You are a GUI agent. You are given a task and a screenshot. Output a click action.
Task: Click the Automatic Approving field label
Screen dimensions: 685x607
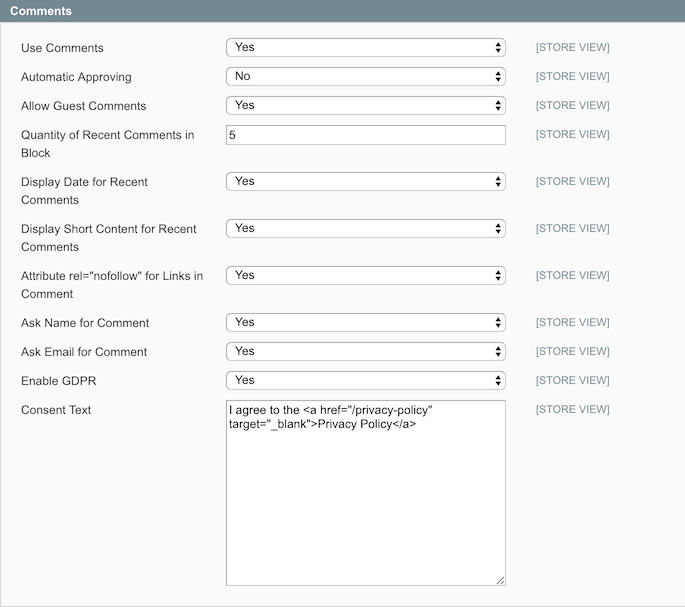pyautogui.click(x=76, y=77)
